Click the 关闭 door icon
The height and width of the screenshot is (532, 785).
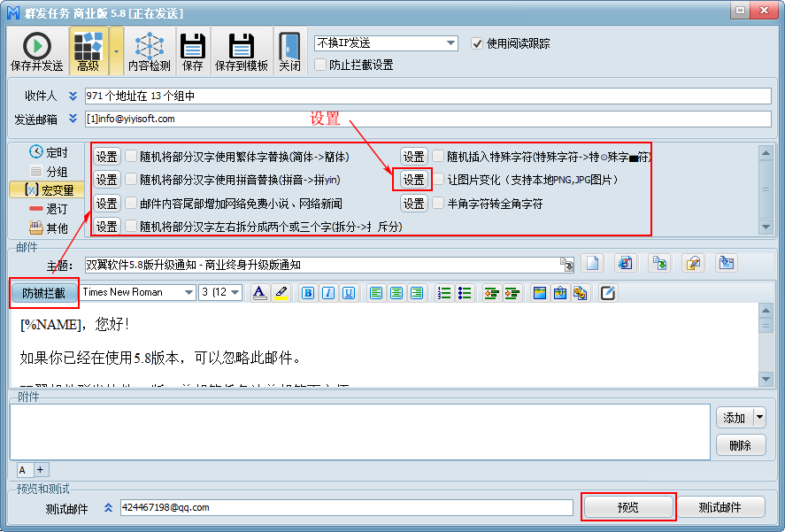(x=289, y=46)
